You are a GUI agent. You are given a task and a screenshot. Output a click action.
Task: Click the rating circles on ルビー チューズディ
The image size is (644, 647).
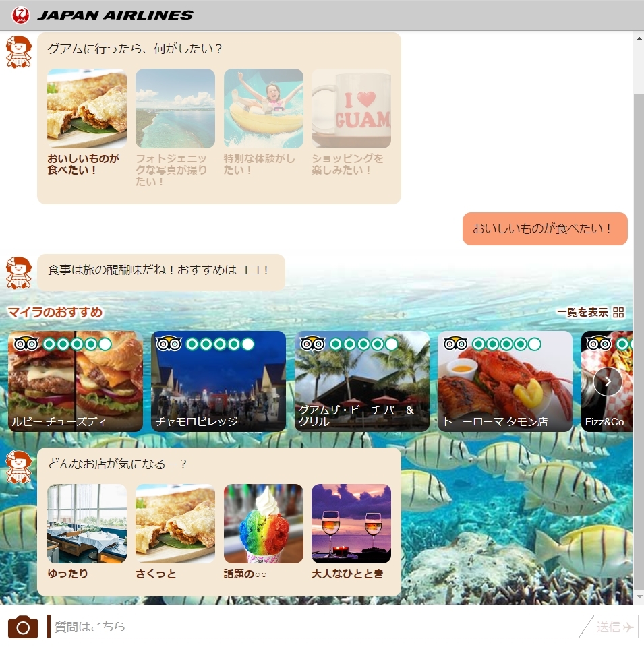(77, 344)
